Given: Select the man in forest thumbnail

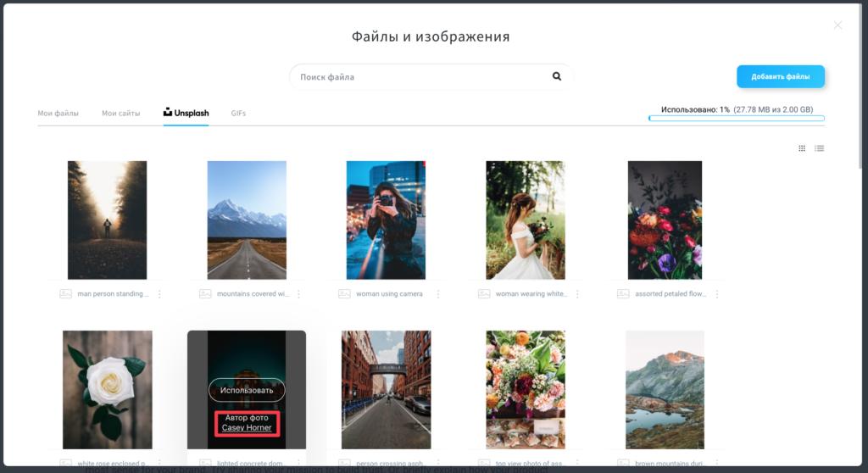Looking at the screenshot, I should [108, 220].
